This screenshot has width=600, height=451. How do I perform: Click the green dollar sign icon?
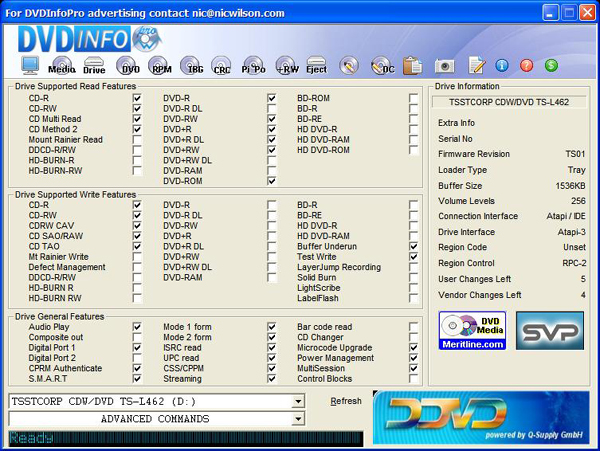[x=551, y=65]
